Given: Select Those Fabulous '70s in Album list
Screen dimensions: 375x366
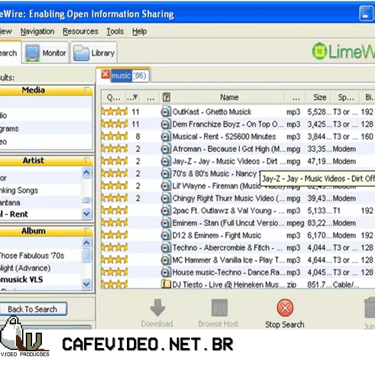Looking at the screenshot, I should coord(32,256).
